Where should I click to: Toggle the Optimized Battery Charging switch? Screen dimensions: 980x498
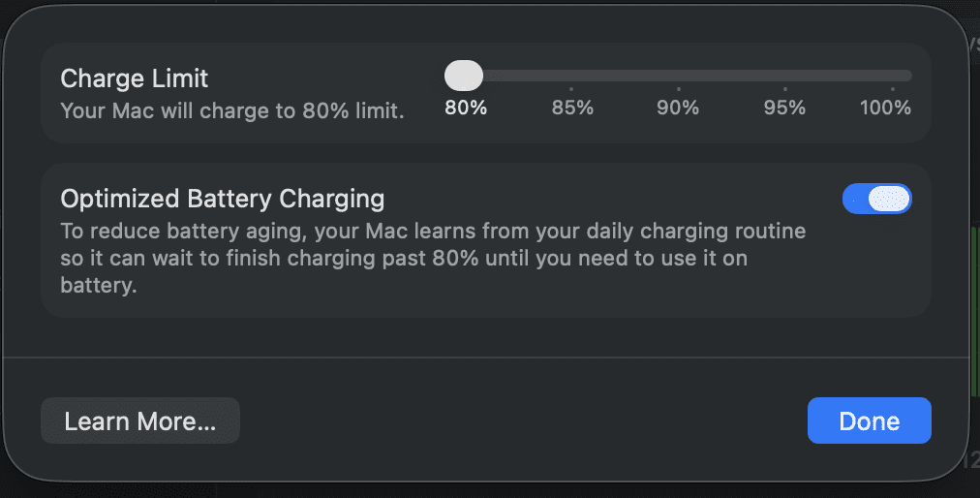coord(877,199)
